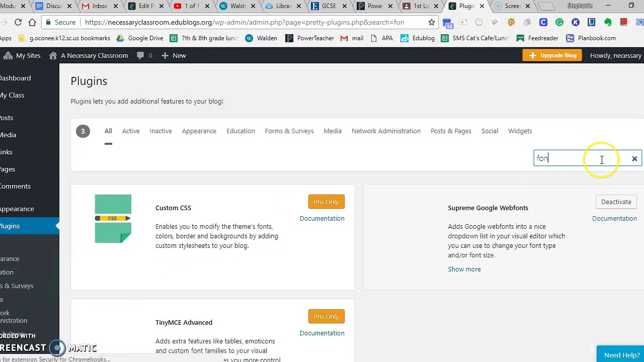644x362 pixels.
Task: Open Media in the sidebar menu
Action: pos(8,135)
